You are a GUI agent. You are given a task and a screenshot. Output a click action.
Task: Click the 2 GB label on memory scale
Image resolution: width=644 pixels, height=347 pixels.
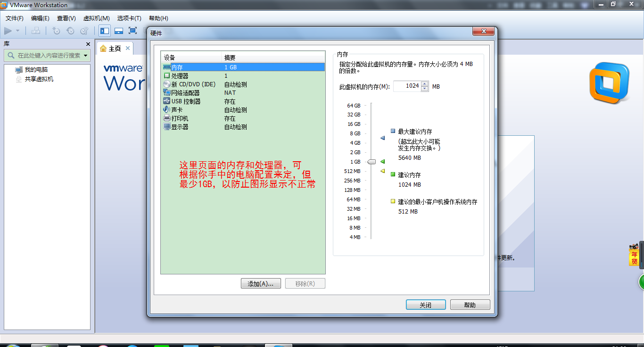[355, 153]
